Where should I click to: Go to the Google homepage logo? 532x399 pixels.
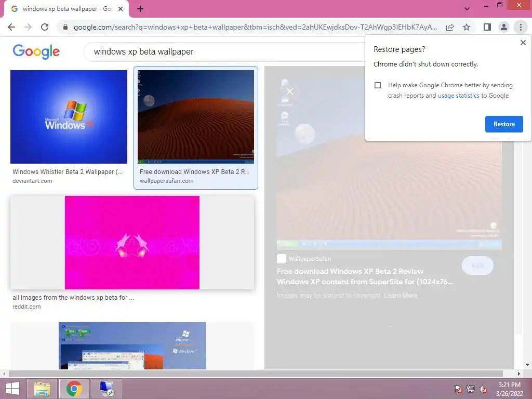[x=36, y=52]
